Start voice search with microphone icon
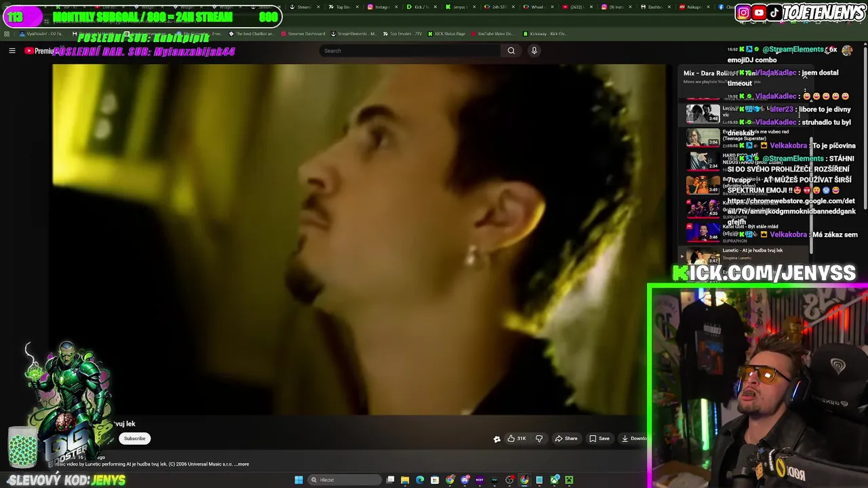 point(534,51)
